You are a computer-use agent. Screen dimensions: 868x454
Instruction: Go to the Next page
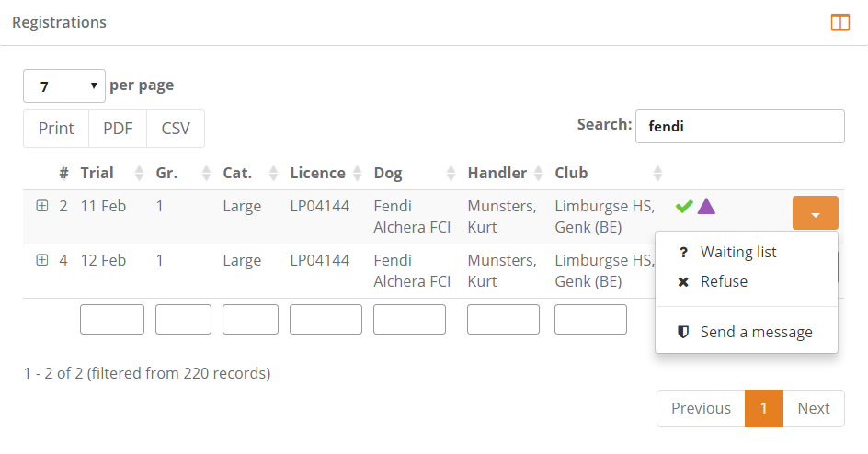coord(813,408)
